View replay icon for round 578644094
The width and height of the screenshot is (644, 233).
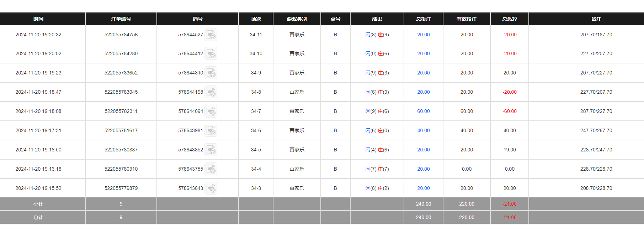(x=211, y=112)
